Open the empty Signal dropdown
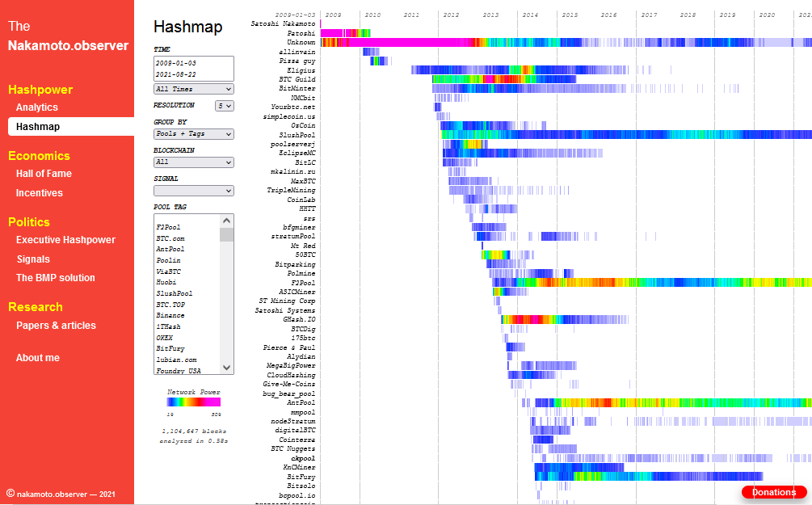This screenshot has height=505, width=812. 194,191
